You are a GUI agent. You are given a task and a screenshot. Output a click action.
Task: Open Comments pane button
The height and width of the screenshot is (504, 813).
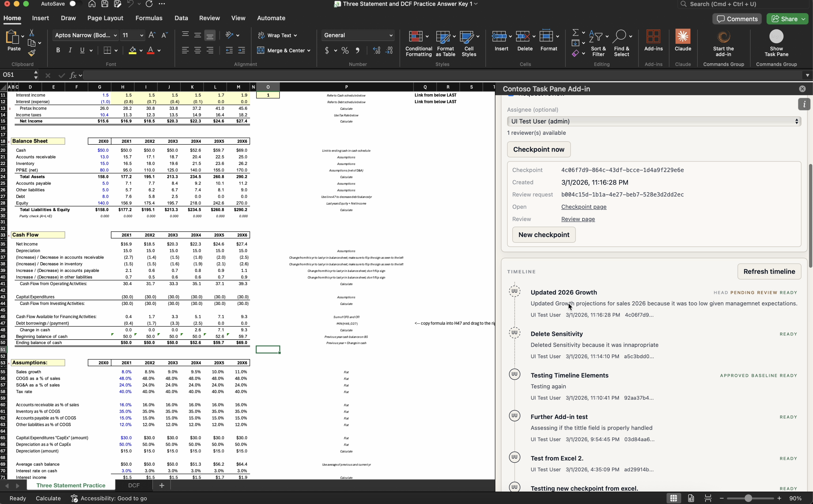[x=737, y=19]
